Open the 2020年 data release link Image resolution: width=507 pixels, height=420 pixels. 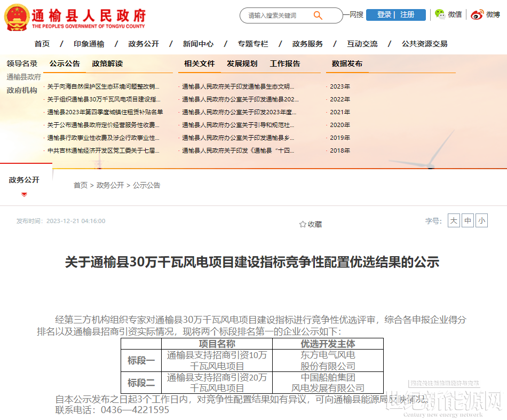(x=340, y=125)
